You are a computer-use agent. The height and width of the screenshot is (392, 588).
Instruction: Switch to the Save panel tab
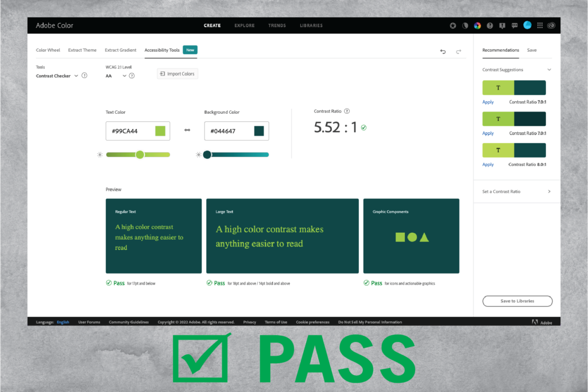532,50
